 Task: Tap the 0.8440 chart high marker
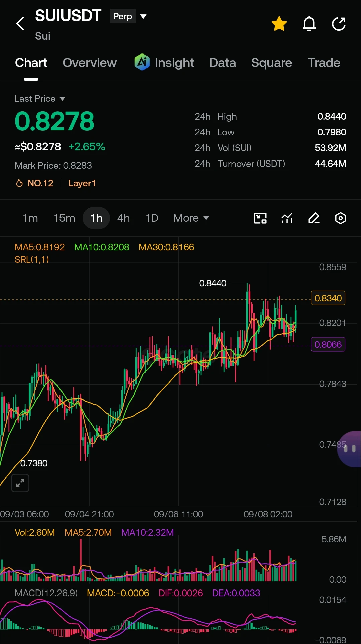[x=213, y=283]
